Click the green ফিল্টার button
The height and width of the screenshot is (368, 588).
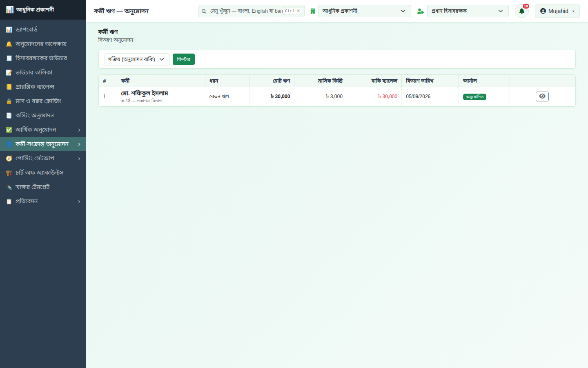point(184,59)
